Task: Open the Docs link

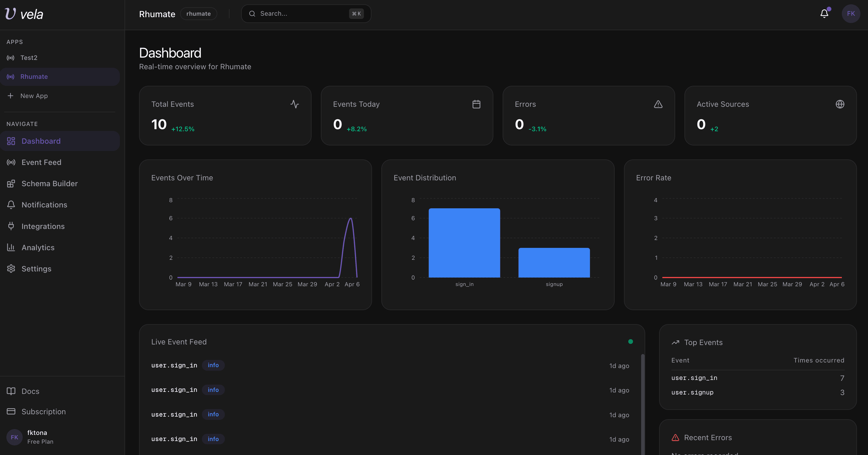Action: [x=30, y=391]
